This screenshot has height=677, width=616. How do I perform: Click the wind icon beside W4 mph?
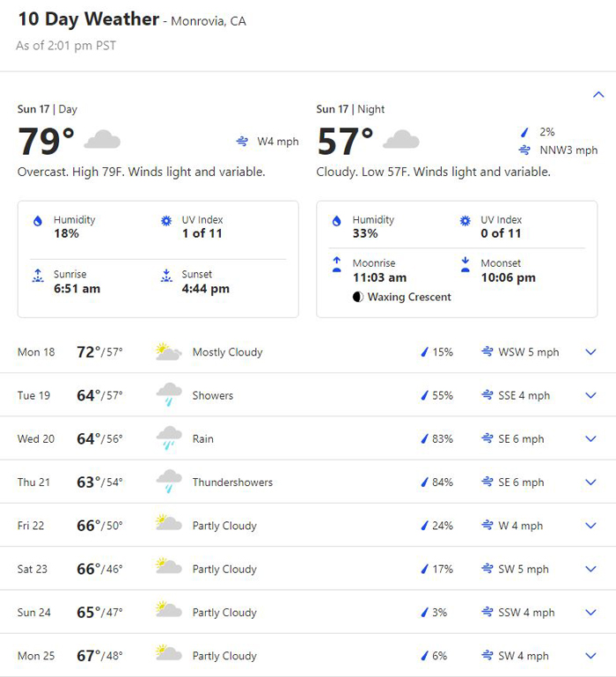242,141
